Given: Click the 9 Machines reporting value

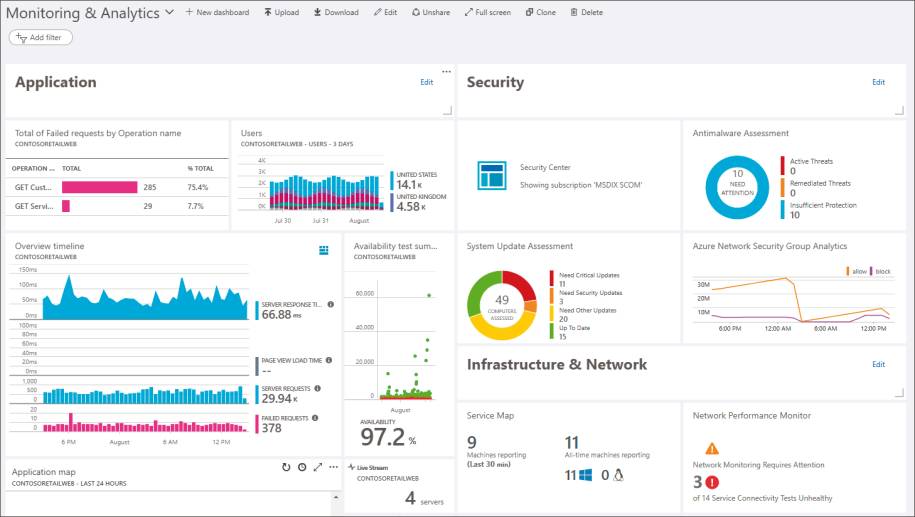Looking at the screenshot, I should pos(472,442).
